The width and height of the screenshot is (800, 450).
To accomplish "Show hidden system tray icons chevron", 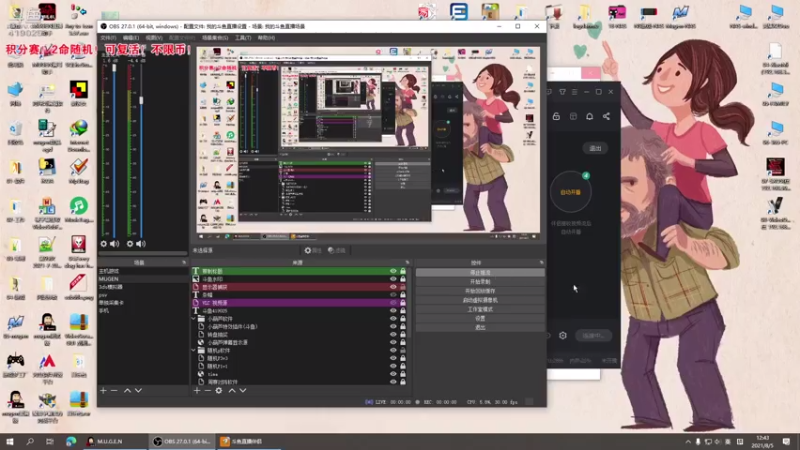I will tap(688, 441).
